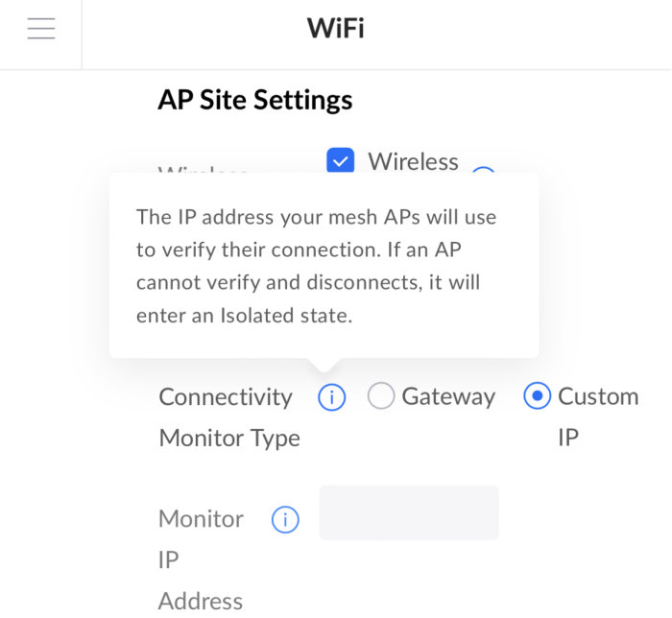
Task: Select the Gateway radio button
Action: coord(381,396)
